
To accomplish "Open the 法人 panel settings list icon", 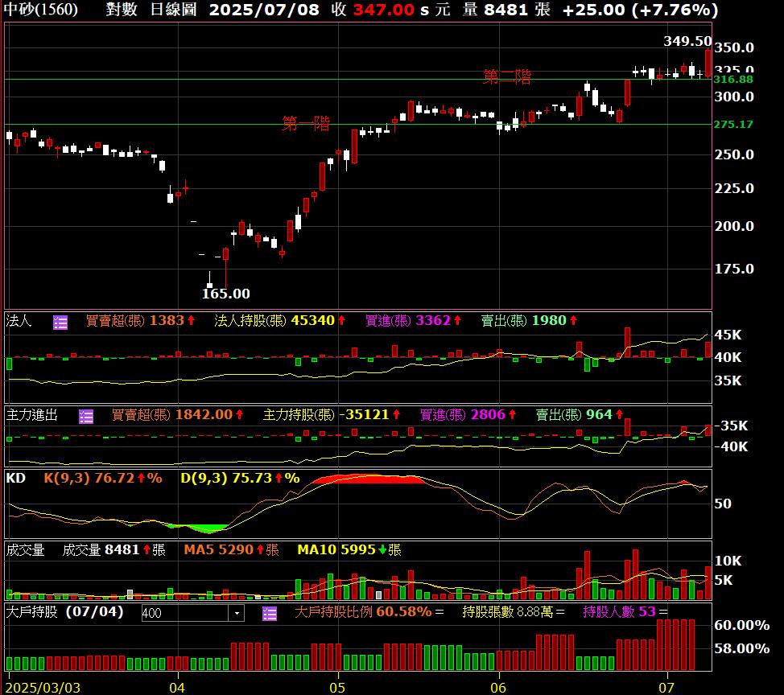I will [60, 323].
